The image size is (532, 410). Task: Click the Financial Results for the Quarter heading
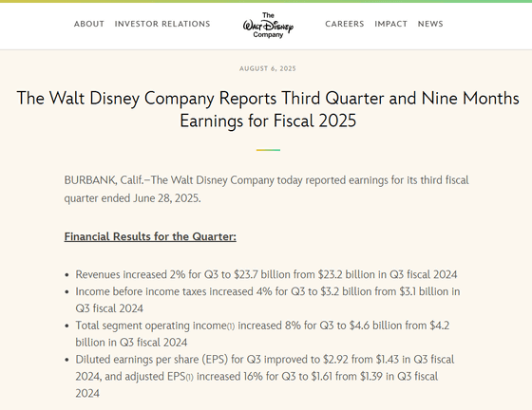150,236
